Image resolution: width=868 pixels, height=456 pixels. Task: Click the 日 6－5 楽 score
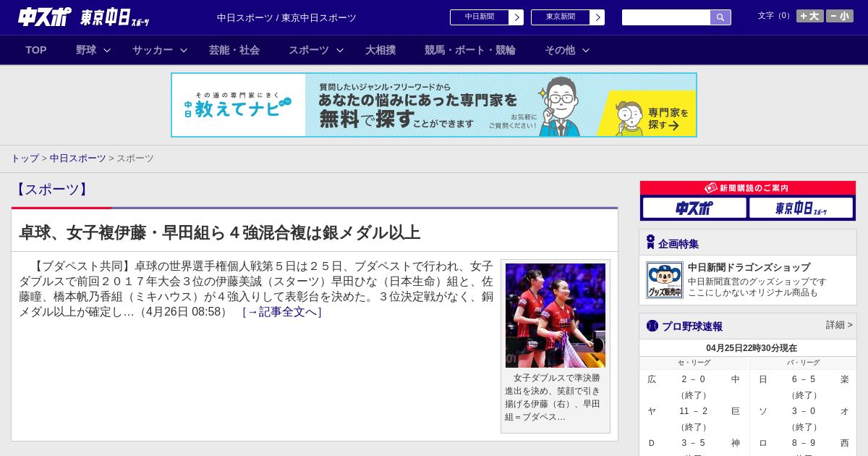click(804, 379)
